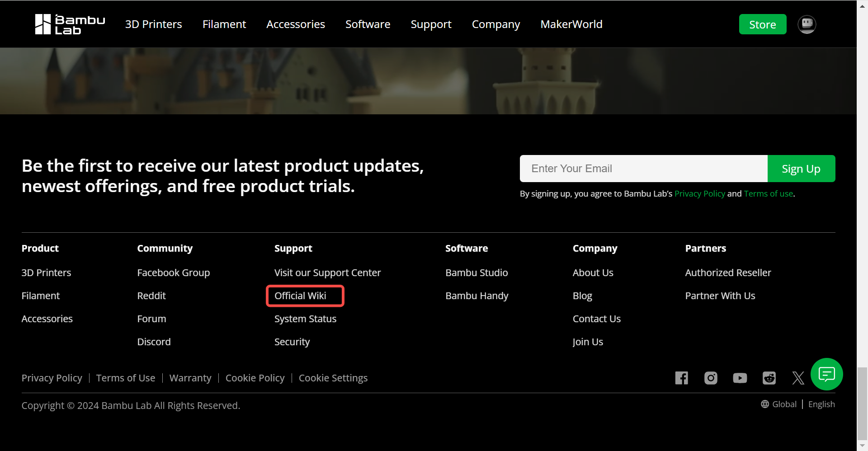
Task: Open the Filament footer link
Action: click(41, 296)
